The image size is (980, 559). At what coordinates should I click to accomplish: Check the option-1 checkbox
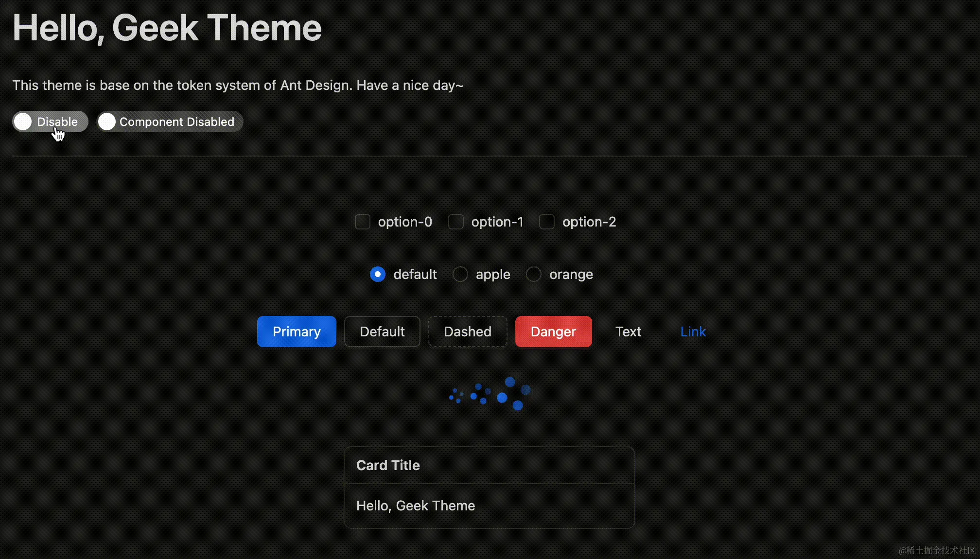[455, 222]
